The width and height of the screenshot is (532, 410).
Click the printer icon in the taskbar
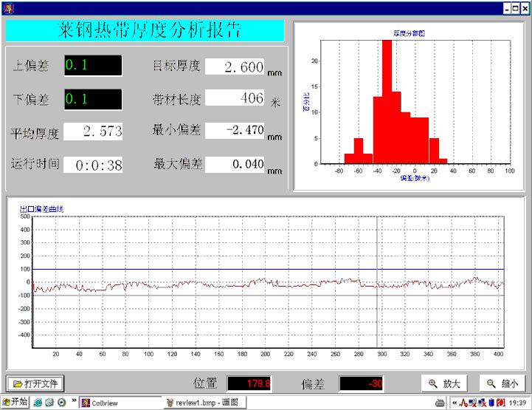[440, 403]
